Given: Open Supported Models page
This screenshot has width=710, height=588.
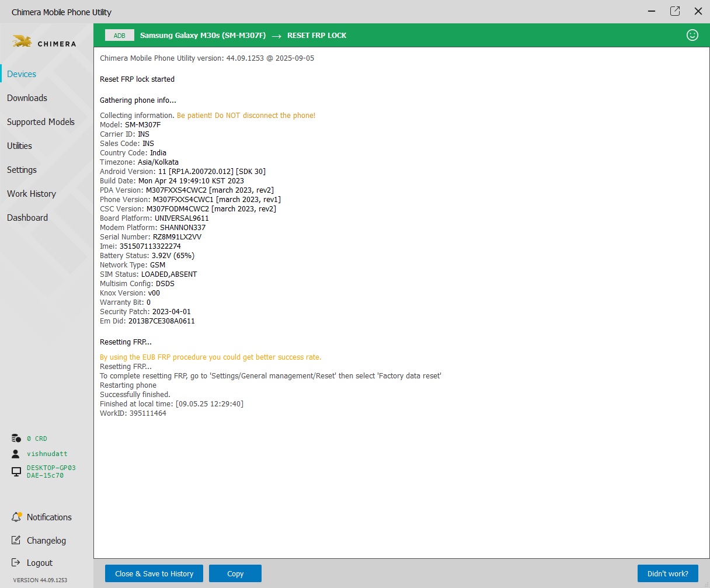Looking at the screenshot, I should click(41, 122).
